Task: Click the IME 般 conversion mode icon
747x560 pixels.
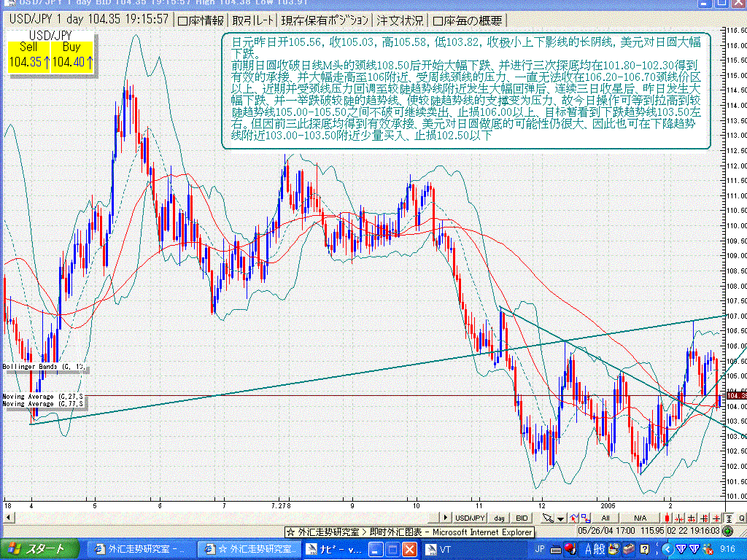Action: click(x=600, y=549)
